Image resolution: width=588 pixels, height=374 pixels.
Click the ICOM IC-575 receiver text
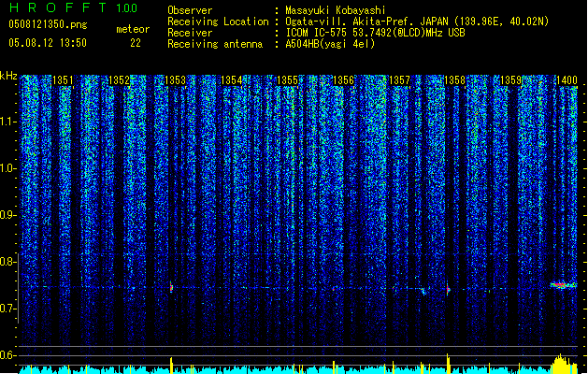click(375, 33)
